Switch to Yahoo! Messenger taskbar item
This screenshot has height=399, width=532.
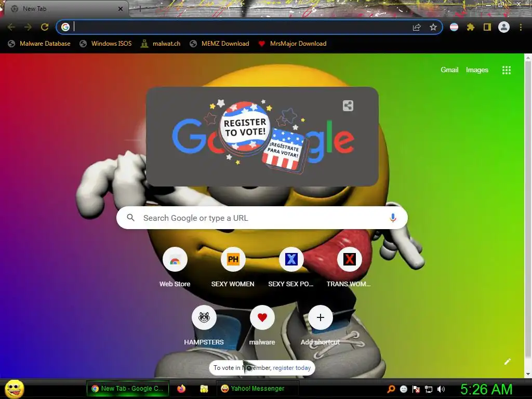click(257, 389)
